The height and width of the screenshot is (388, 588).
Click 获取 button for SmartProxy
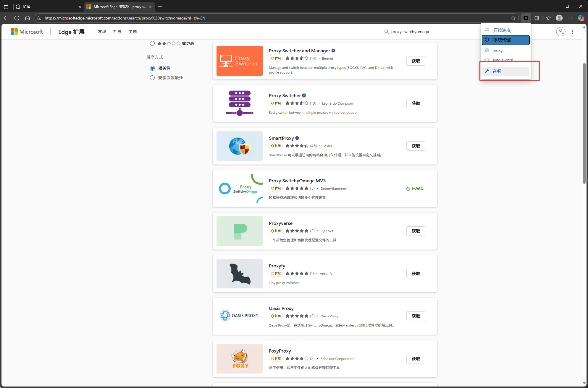(416, 146)
